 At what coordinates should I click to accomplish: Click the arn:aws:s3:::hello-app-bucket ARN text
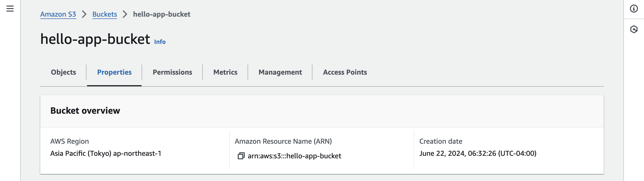tap(294, 156)
